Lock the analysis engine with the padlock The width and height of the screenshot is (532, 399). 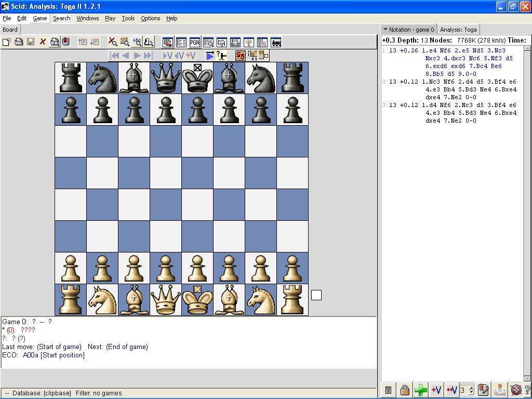(405, 390)
